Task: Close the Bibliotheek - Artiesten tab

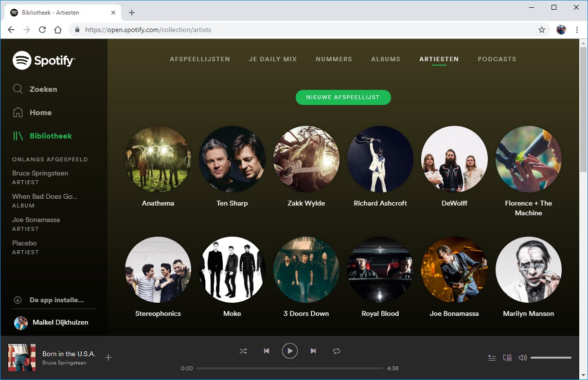Action: point(113,13)
